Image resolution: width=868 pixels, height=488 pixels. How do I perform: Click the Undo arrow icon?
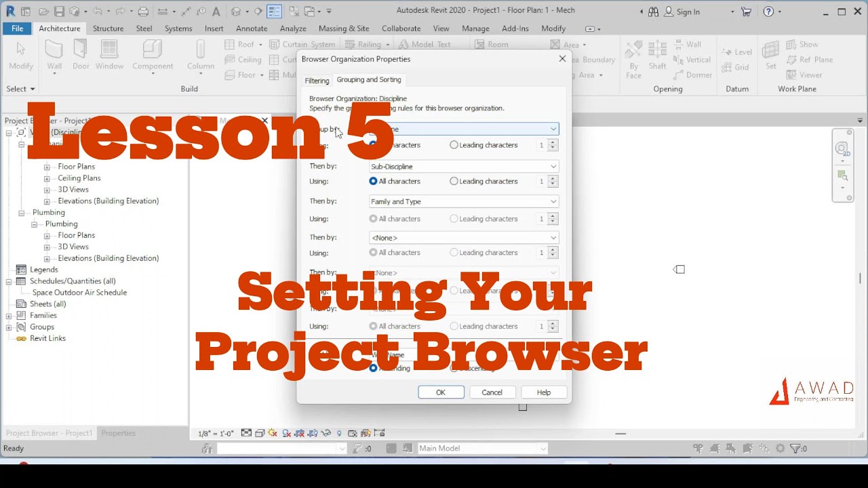(x=96, y=12)
